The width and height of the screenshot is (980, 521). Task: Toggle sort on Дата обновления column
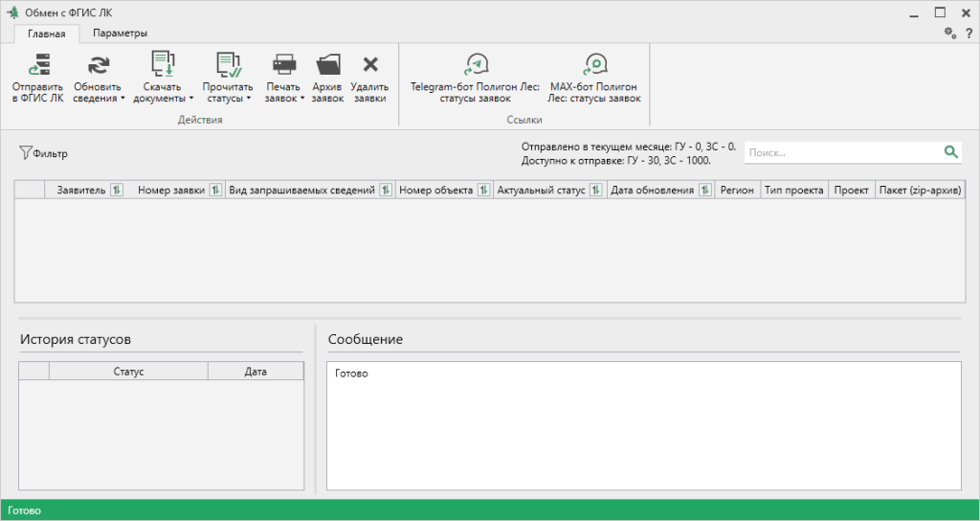click(704, 191)
